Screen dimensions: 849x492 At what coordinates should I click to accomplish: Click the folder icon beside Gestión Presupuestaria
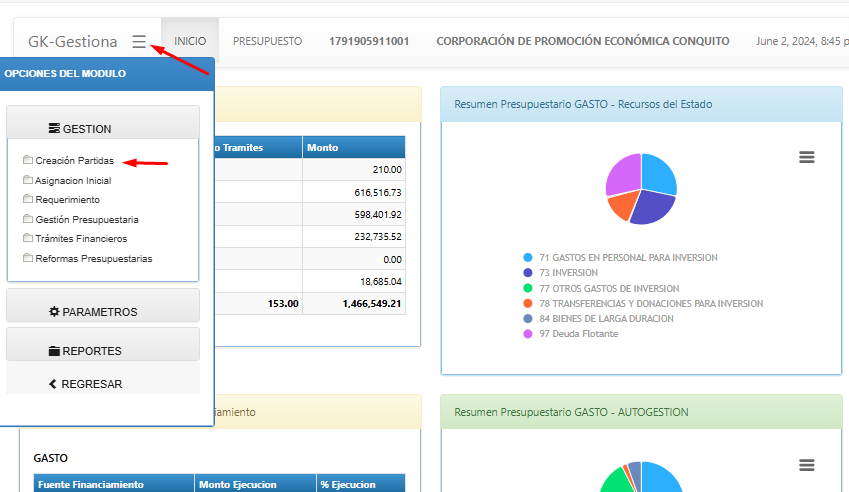pos(28,219)
